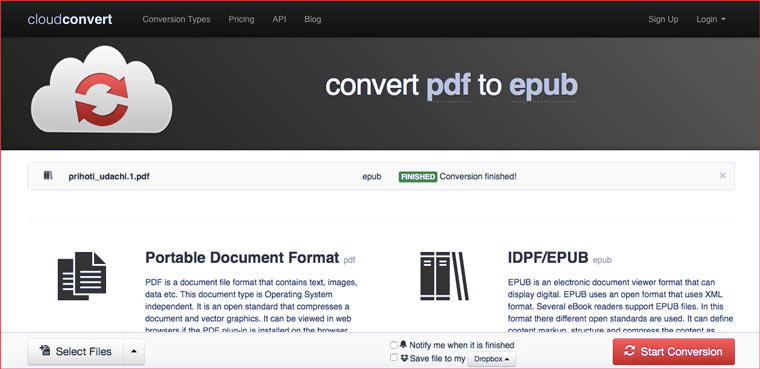Click the Start Conversion button

[674, 352]
